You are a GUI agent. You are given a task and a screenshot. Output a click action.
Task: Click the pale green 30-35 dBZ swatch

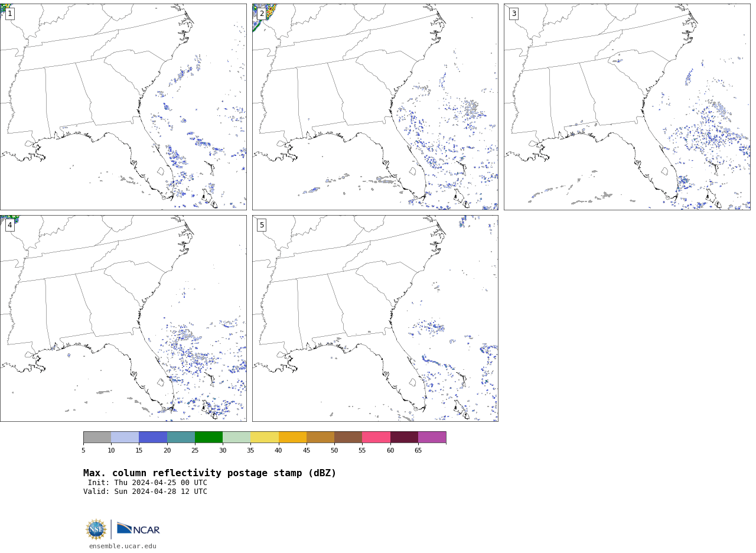(x=237, y=437)
